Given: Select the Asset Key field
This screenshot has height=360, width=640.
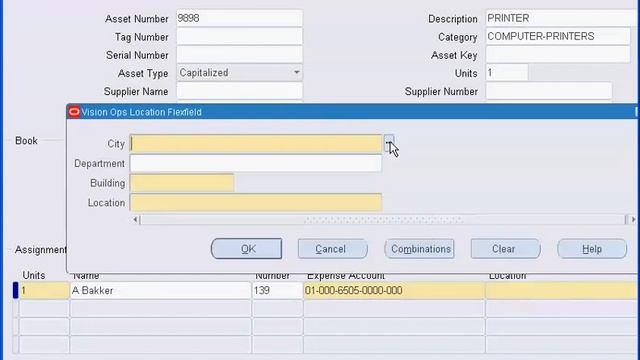Looking at the screenshot, I should pos(558,55).
